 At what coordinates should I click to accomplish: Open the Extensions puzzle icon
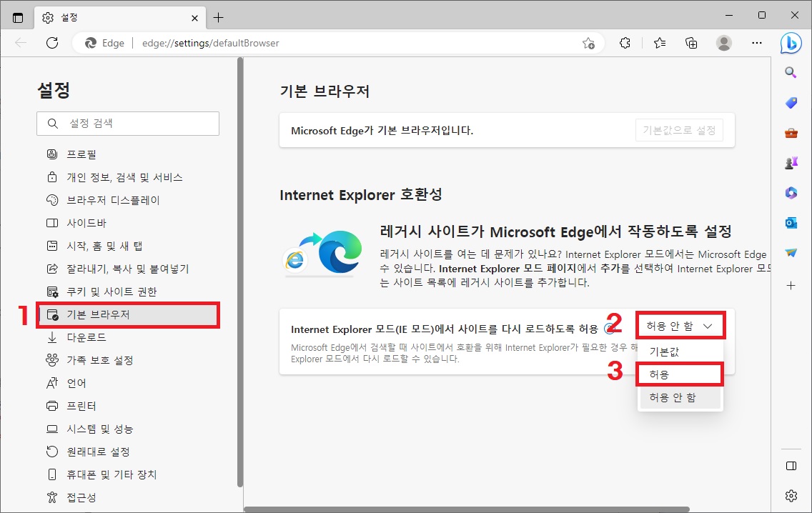click(625, 43)
